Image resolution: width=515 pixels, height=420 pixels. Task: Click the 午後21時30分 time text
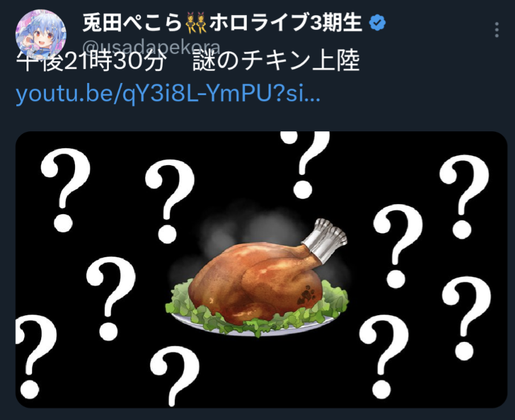pyautogui.click(x=90, y=62)
